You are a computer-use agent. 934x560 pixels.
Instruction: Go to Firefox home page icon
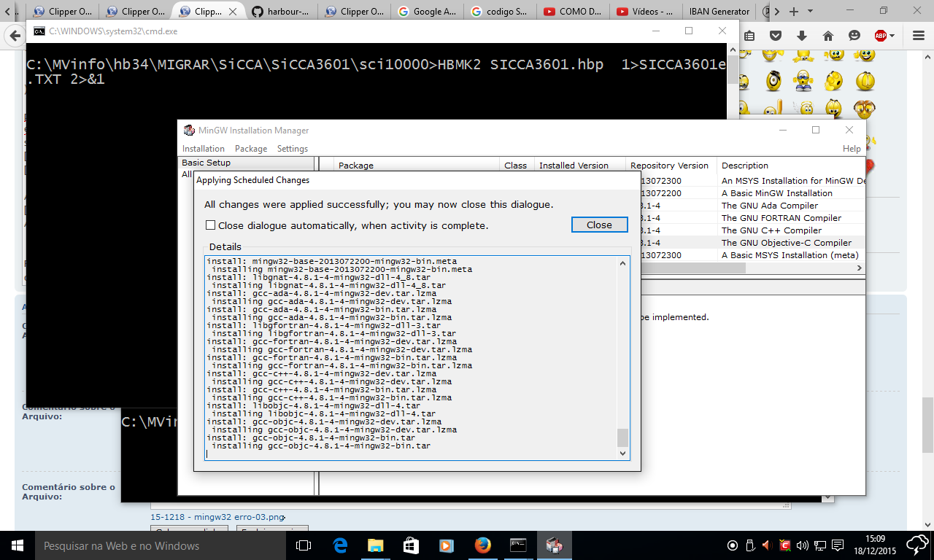828,36
